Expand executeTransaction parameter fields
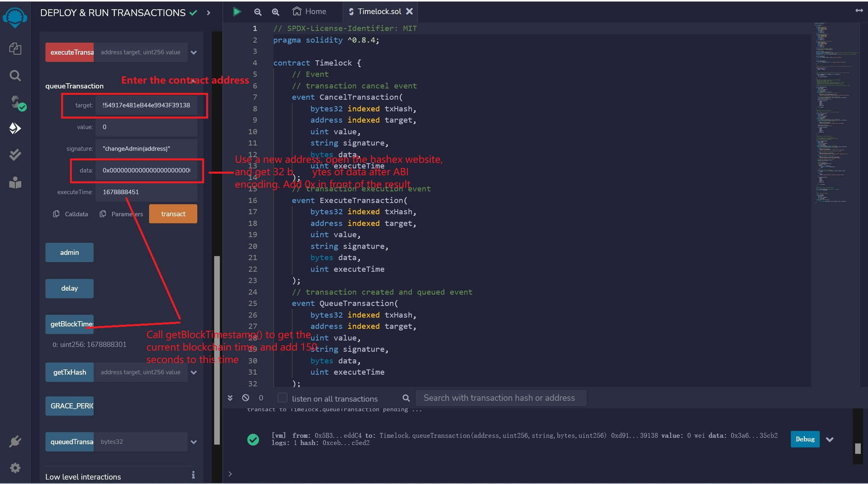This screenshot has width=868, height=484. tap(194, 52)
